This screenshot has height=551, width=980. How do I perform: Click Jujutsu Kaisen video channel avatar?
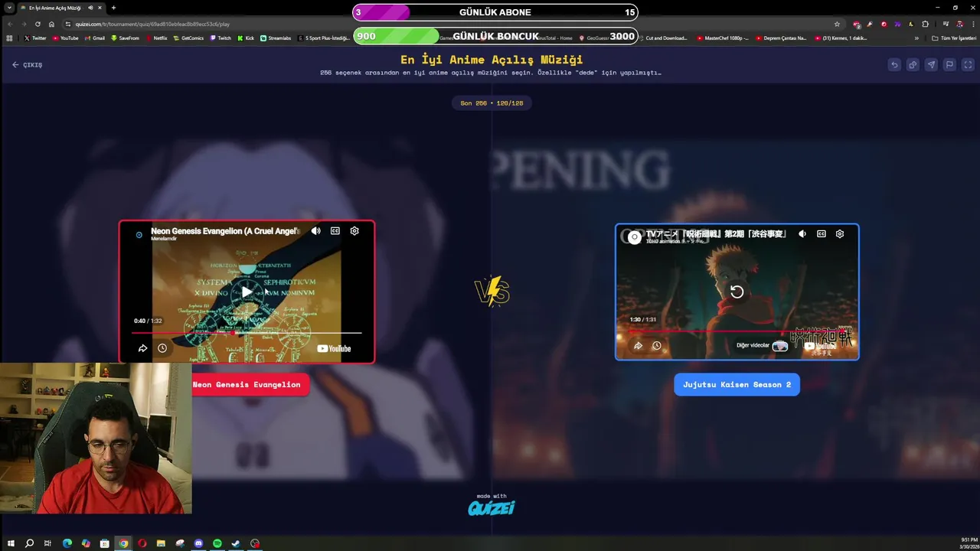634,237
